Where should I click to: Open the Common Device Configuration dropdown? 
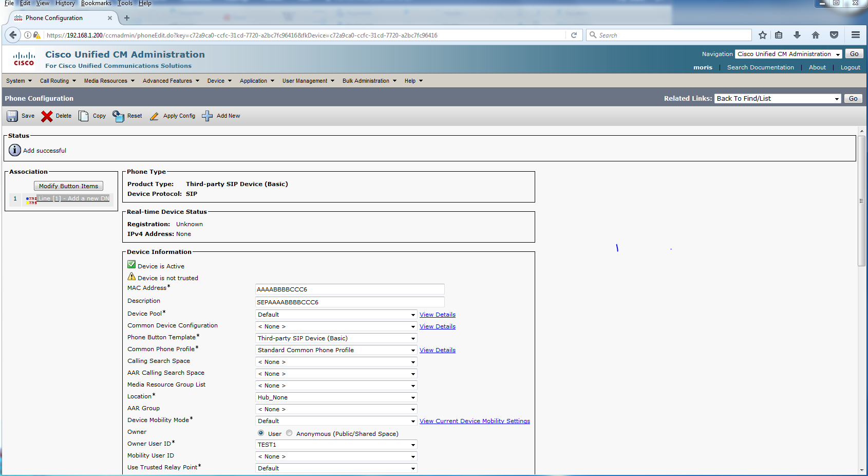click(336, 326)
